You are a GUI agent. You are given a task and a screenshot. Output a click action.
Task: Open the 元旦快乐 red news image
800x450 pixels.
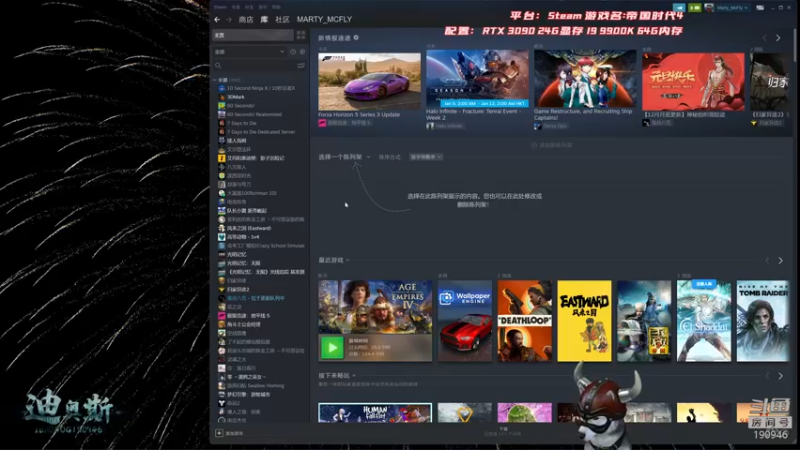[x=693, y=82]
